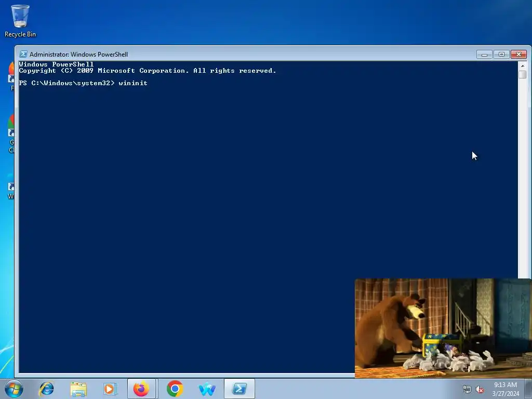Switch to Firefox in the taskbar
532x399 pixels.
141,389
